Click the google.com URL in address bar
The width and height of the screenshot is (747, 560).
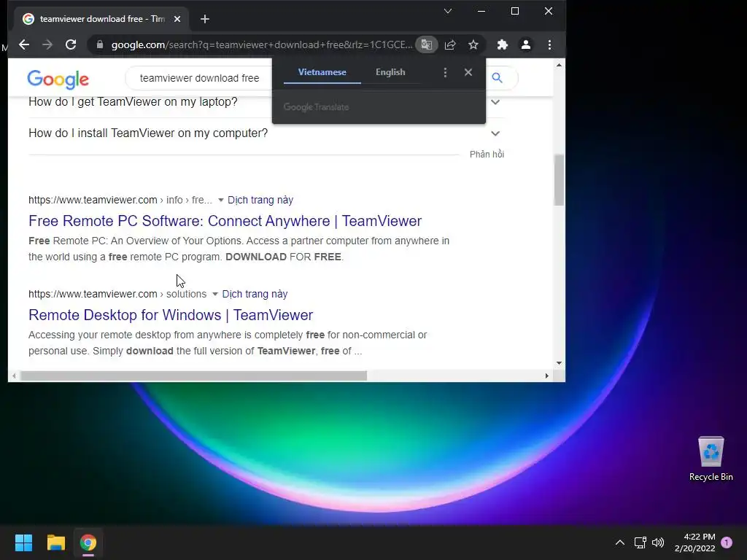(x=262, y=44)
